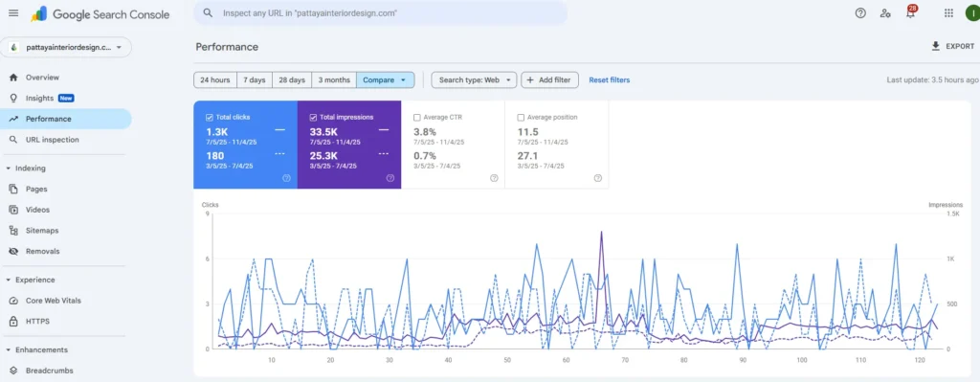980x382 pixels.
Task: Click the Google Search Console logo
Action: 100,13
